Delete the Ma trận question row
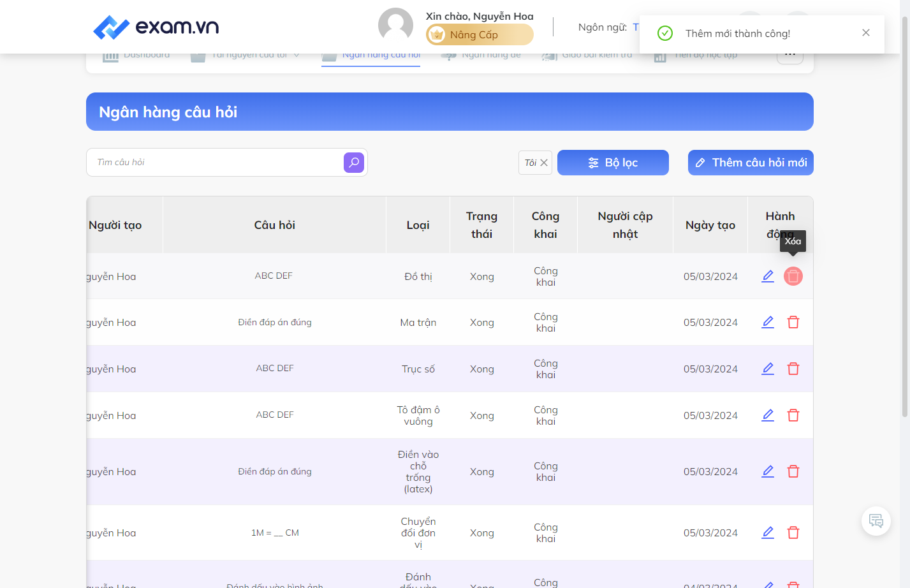 (793, 322)
